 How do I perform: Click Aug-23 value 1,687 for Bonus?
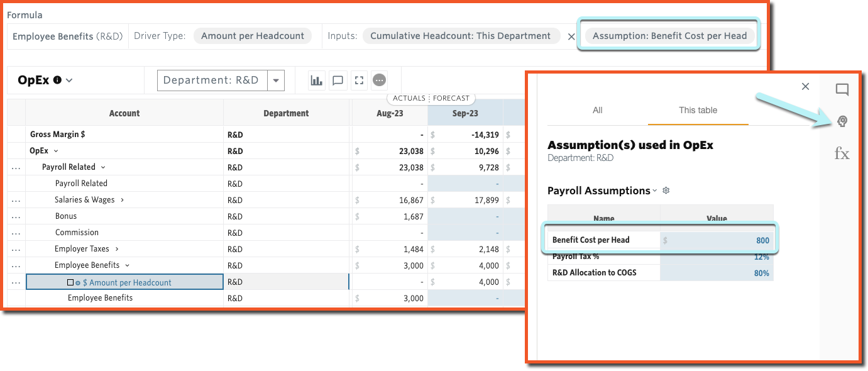(x=390, y=216)
